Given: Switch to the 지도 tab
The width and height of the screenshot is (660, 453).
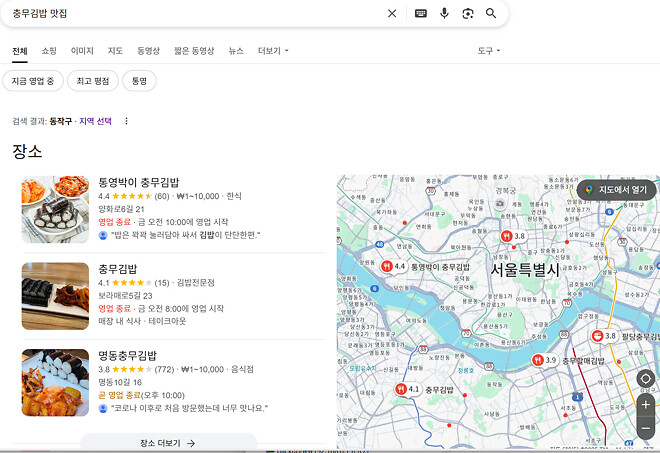Looking at the screenshot, I should 115,51.
